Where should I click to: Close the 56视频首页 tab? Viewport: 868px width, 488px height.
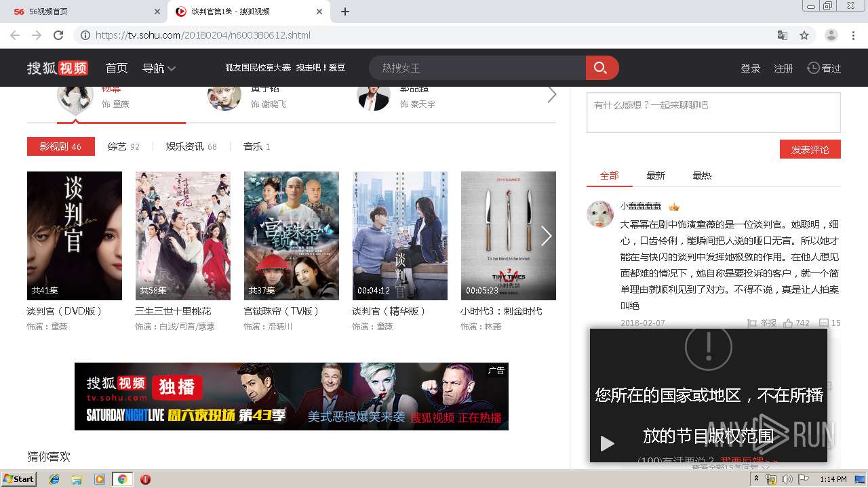pos(157,12)
